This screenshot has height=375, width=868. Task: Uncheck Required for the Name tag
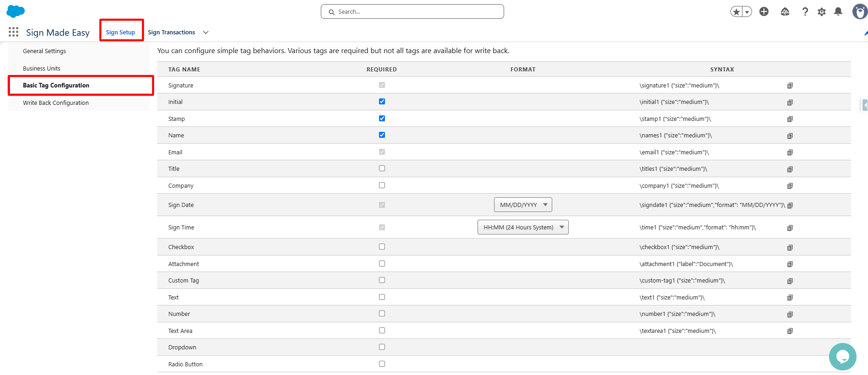coord(382,135)
